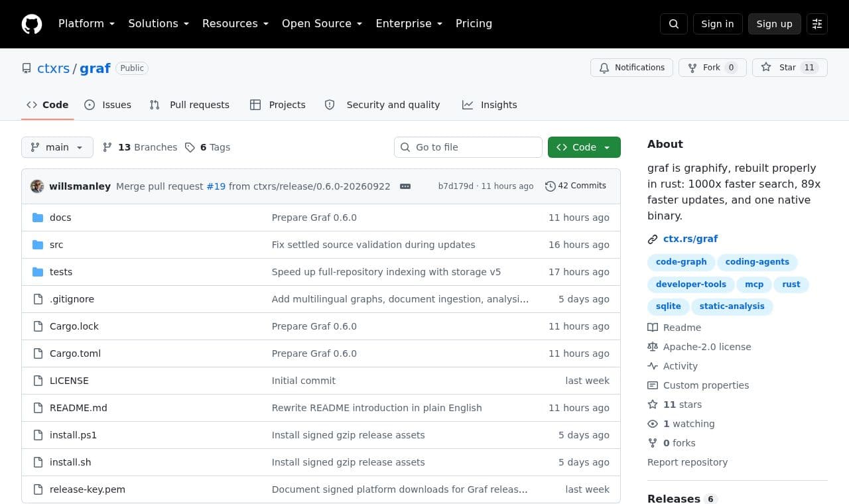Click the GitHub logo icon
This screenshot has width=849, height=504.
[32, 24]
